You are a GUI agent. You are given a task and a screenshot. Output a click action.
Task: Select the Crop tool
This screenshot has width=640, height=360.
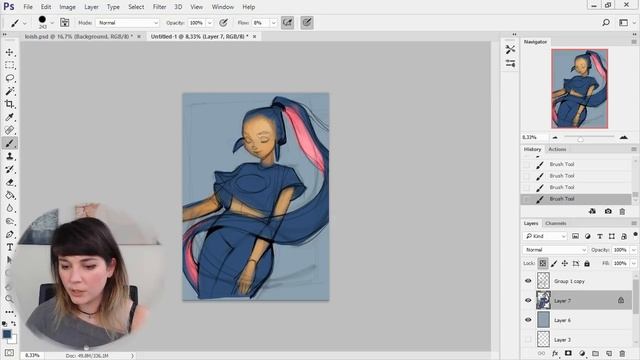pyautogui.click(x=9, y=104)
